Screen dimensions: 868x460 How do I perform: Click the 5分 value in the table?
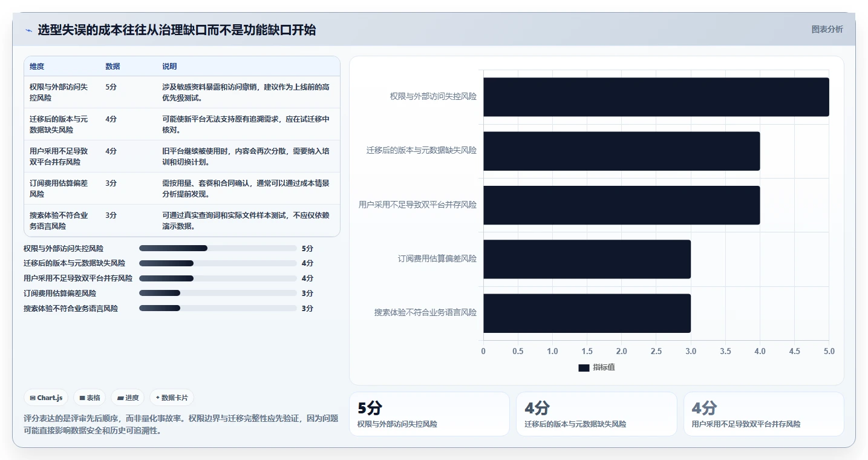click(111, 87)
